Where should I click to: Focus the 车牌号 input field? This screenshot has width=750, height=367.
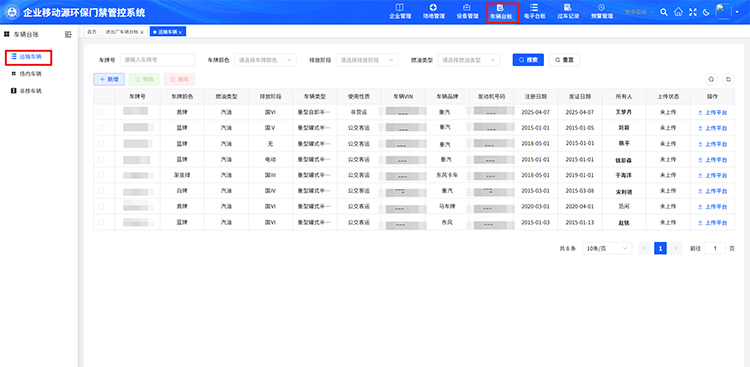[x=157, y=60]
